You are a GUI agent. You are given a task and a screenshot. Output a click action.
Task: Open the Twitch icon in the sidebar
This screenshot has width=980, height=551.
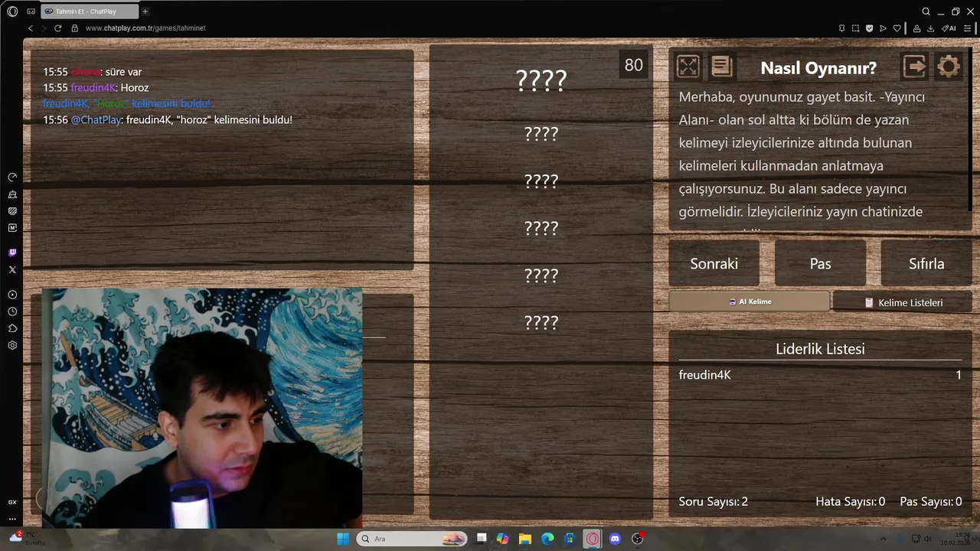click(12, 253)
